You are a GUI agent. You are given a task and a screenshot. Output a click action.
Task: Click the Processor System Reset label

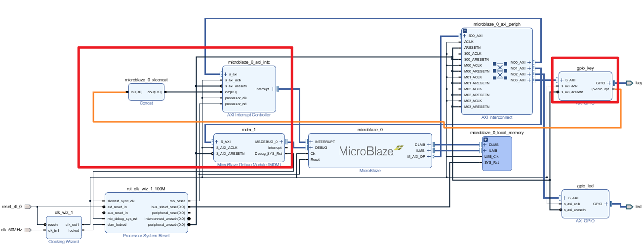[146, 236]
